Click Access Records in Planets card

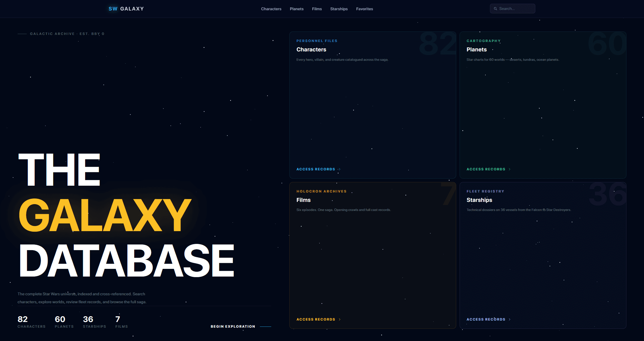click(486, 169)
